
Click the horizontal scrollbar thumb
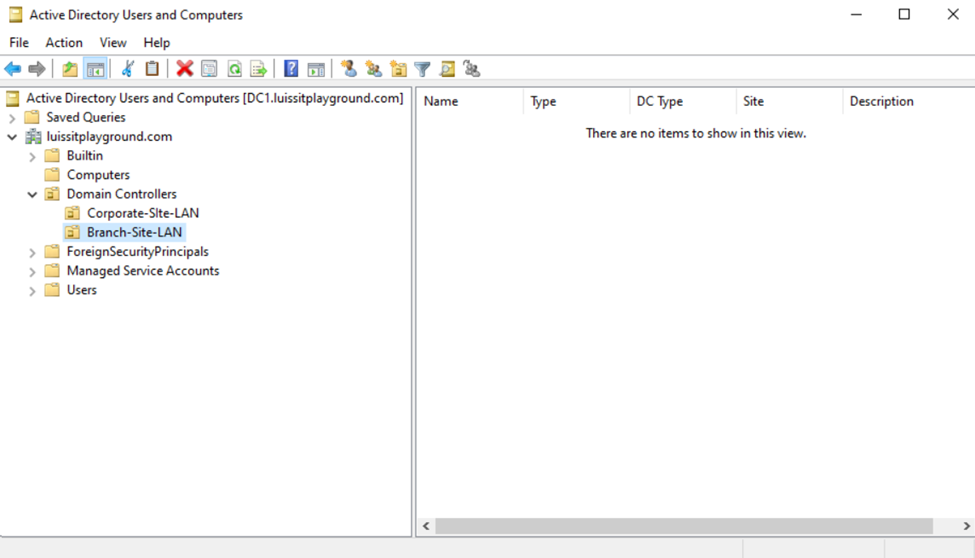pos(684,526)
